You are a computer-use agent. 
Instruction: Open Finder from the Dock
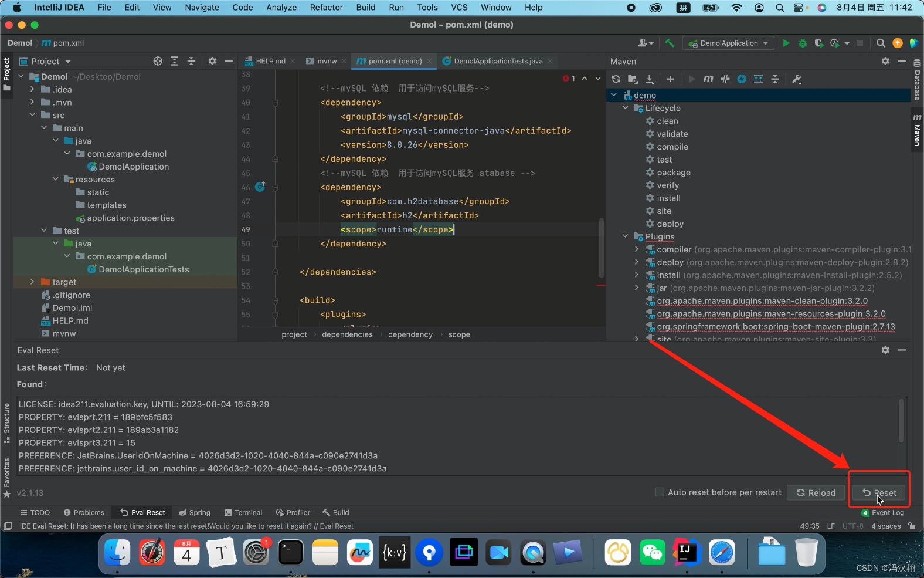[x=117, y=552]
